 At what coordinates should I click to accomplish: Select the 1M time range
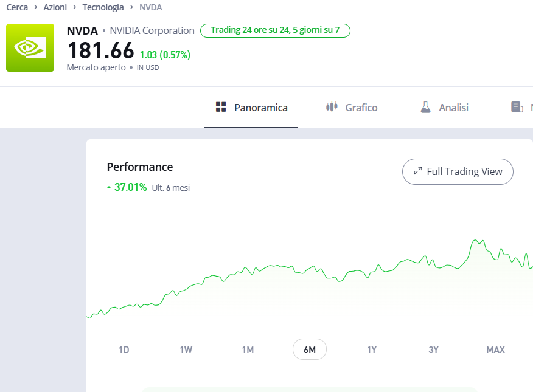click(248, 349)
